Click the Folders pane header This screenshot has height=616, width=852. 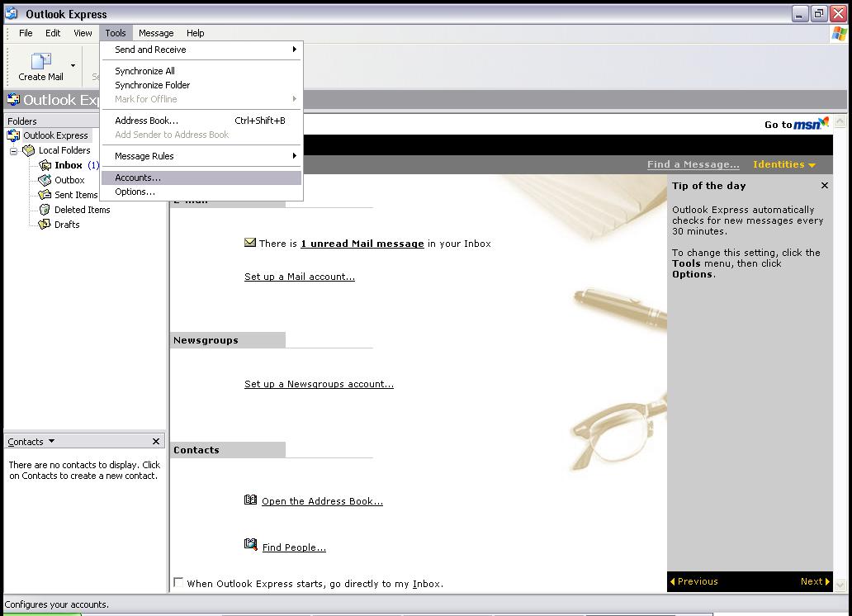click(52, 121)
